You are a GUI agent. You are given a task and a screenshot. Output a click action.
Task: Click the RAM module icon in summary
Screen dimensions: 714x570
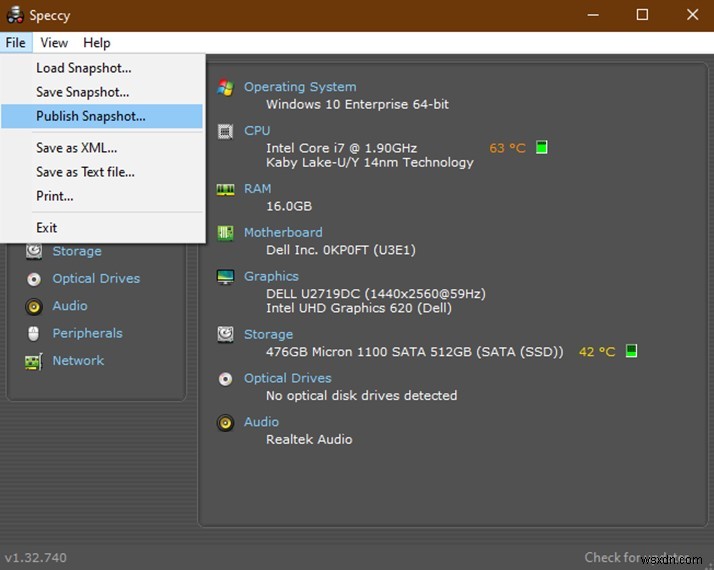225,189
